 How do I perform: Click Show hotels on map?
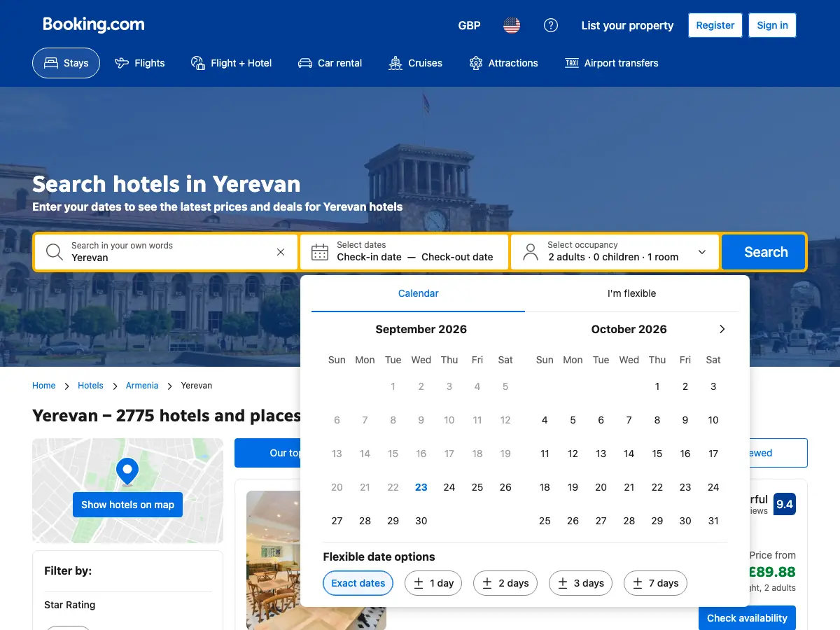tap(127, 505)
